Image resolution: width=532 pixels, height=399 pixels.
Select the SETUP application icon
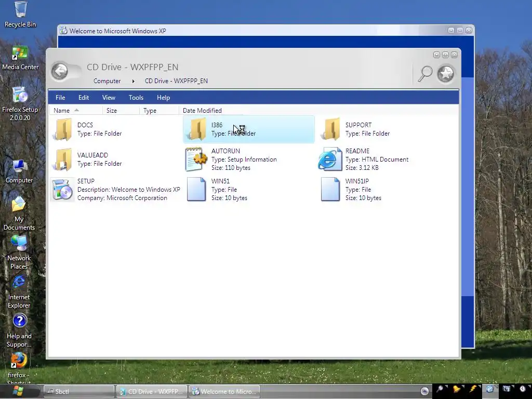(x=62, y=190)
